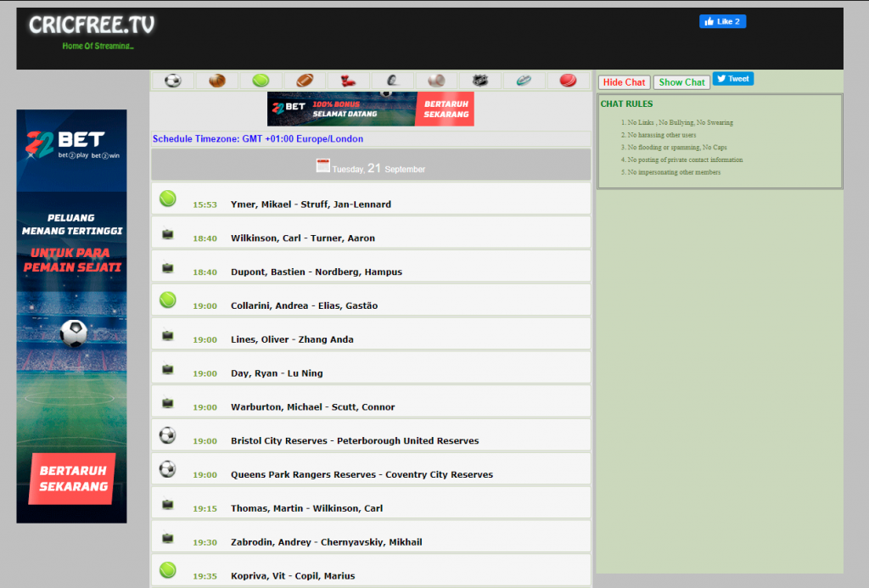Click rule 'No harassing other users'
This screenshot has height=588, width=869.
pos(661,135)
